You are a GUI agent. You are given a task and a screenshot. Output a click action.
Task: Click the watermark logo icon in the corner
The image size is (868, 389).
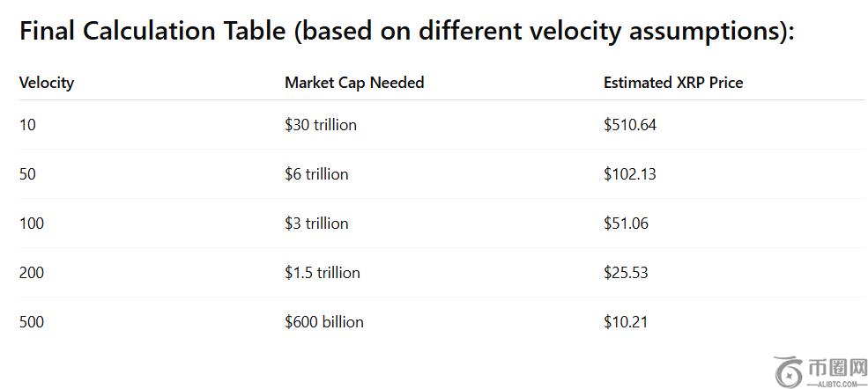(x=789, y=371)
